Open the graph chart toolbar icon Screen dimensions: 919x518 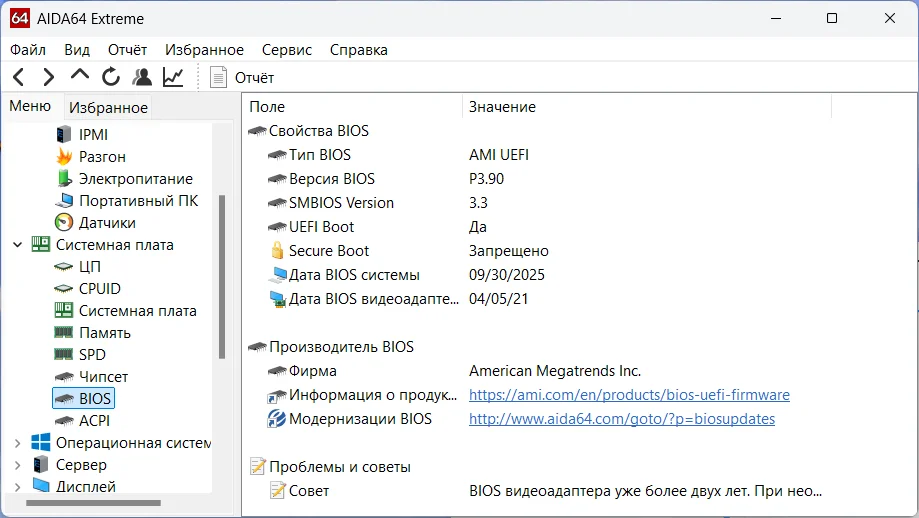tap(173, 77)
